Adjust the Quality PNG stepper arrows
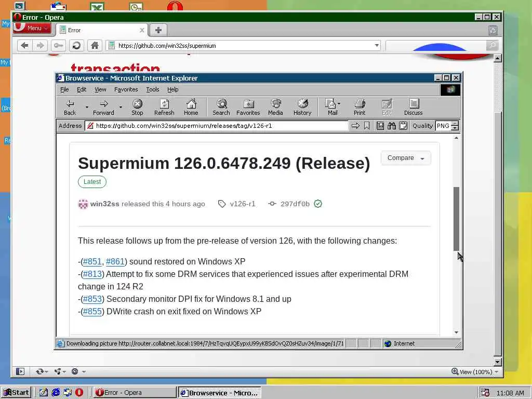Image resolution: width=532 pixels, height=399 pixels. click(455, 126)
